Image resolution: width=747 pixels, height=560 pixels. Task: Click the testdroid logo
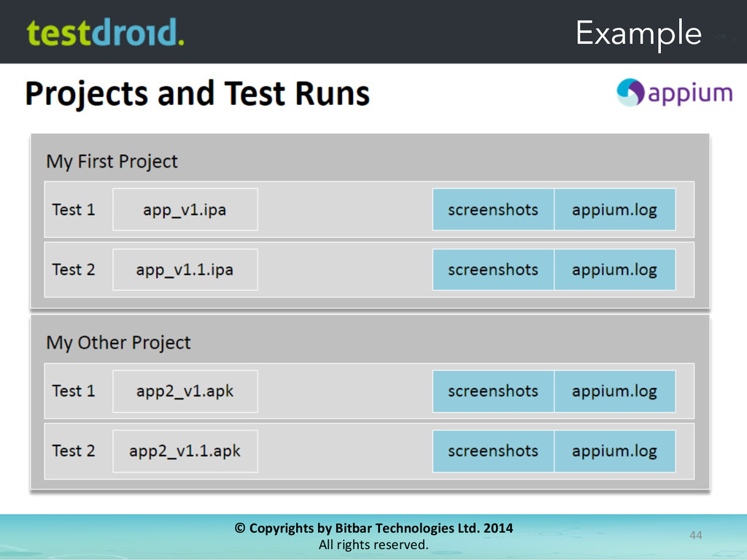(105, 32)
